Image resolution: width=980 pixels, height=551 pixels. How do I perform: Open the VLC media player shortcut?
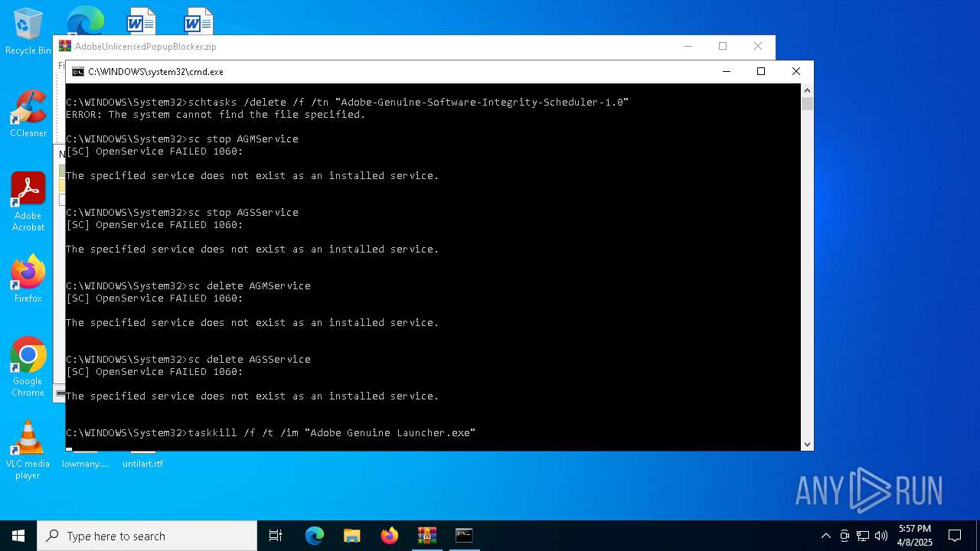pyautogui.click(x=28, y=450)
